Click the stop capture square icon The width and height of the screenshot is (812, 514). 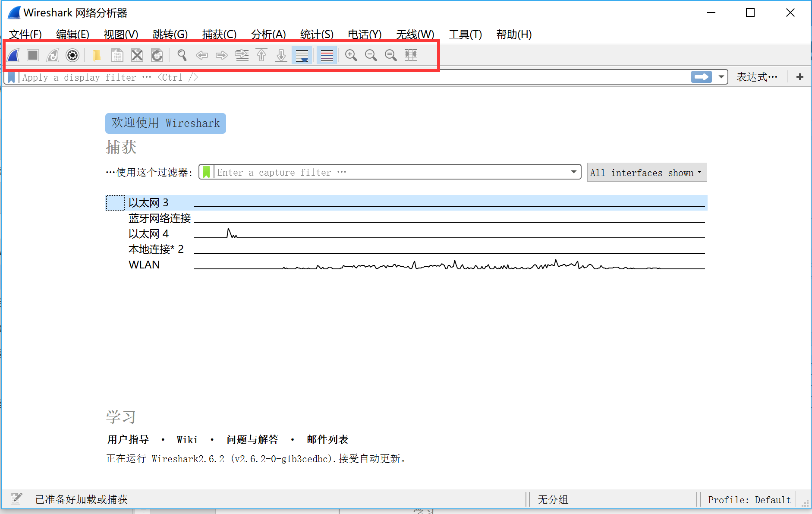click(33, 55)
